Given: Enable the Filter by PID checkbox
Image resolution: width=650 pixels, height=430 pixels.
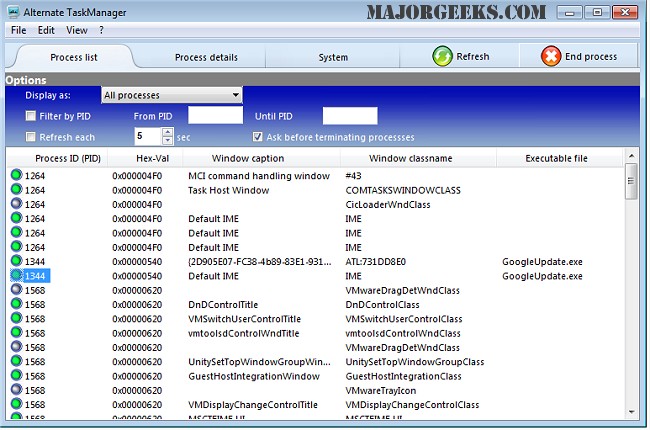Looking at the screenshot, I should [32, 116].
